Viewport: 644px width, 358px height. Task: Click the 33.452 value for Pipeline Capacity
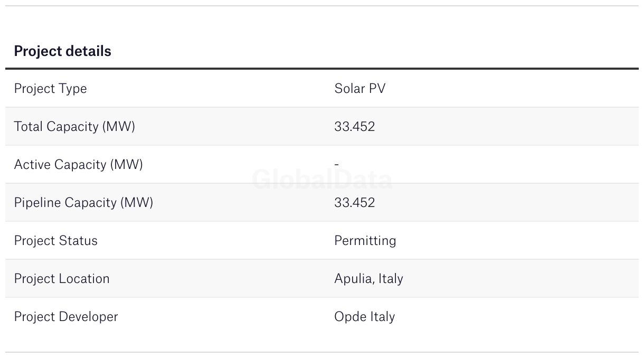click(x=354, y=203)
